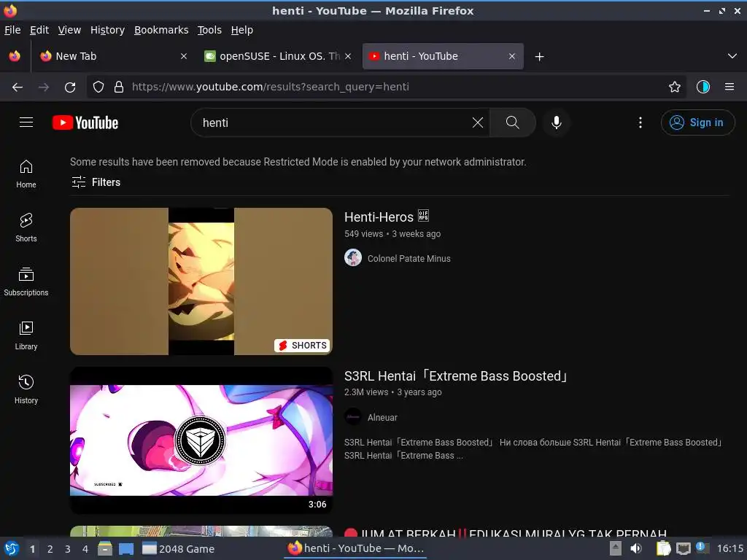747x560 pixels.
Task: Open a new tab with plus
Action: point(539,57)
